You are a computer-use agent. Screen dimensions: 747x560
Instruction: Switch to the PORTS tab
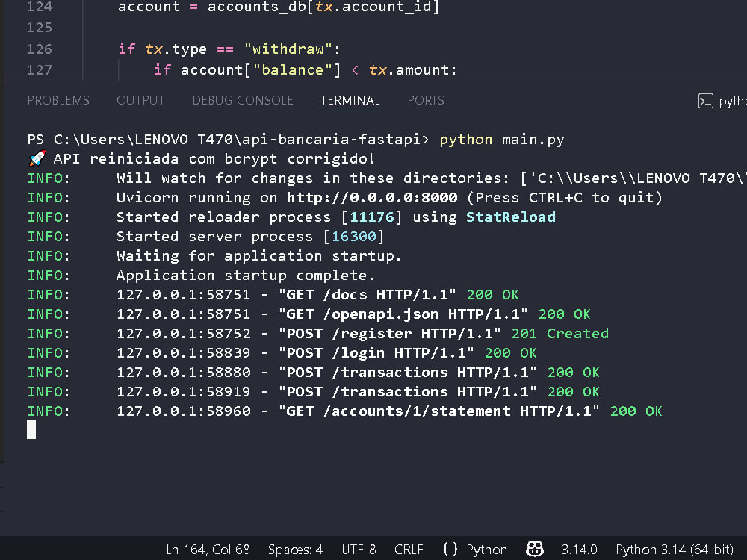pyautogui.click(x=426, y=100)
